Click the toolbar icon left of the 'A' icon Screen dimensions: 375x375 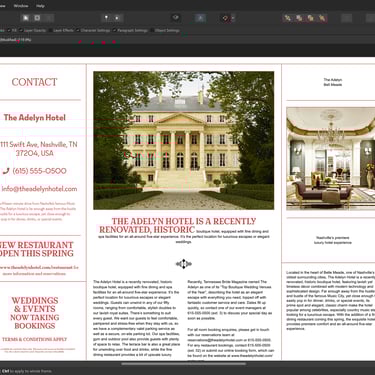(176, 18)
